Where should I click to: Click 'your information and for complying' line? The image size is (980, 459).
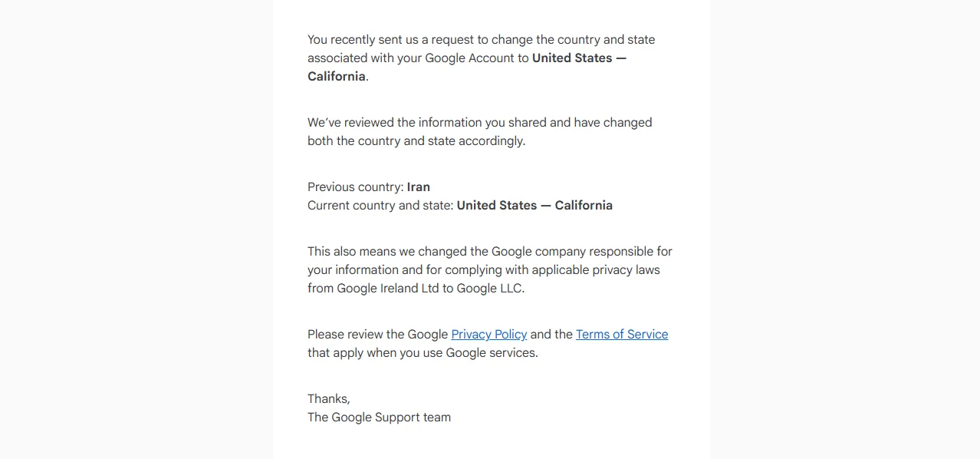coord(484,269)
